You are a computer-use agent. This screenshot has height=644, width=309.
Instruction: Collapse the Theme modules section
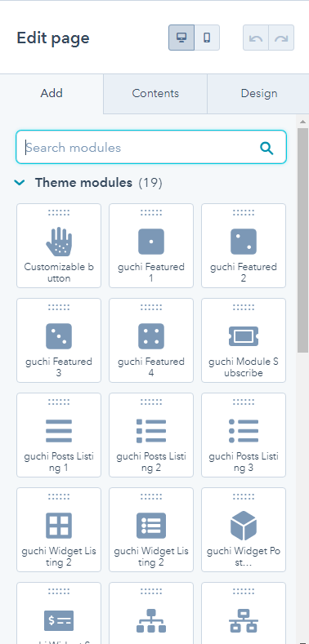point(20,183)
